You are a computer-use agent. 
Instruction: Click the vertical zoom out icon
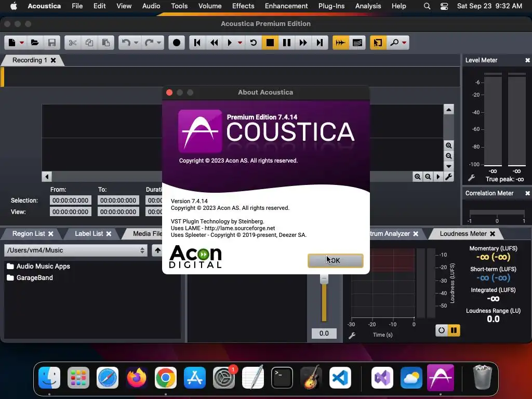[x=448, y=156]
